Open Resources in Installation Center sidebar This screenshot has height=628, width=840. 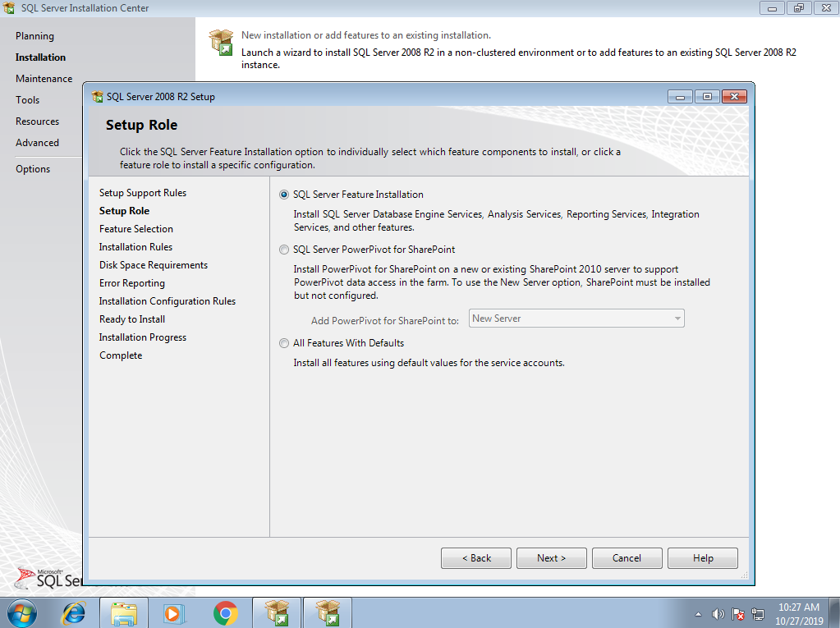[38, 121]
